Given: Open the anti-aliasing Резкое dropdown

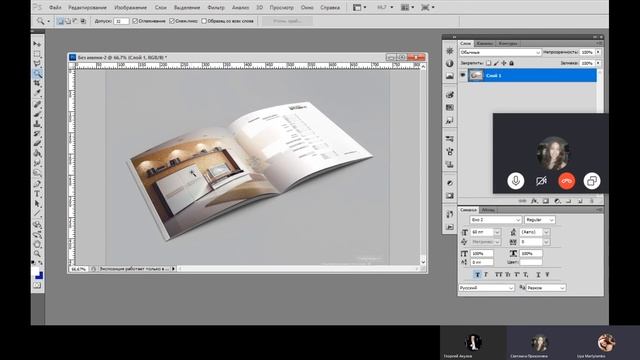Looking at the screenshot, I should pos(546,288).
